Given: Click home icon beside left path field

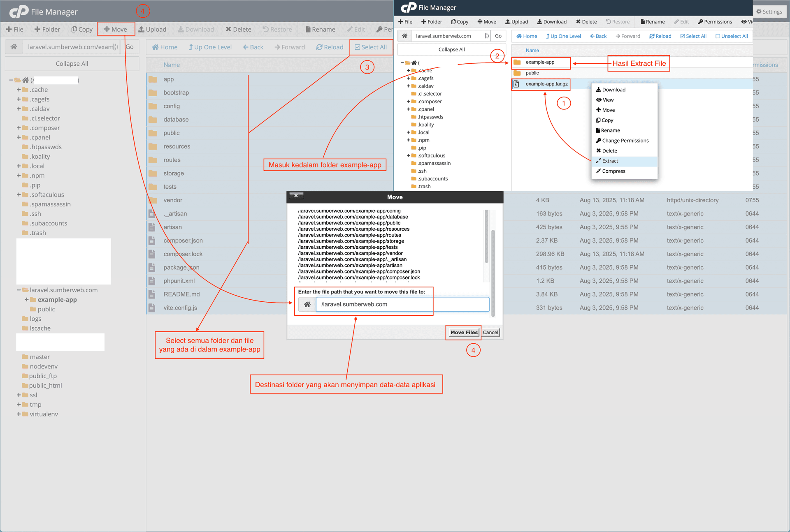Looking at the screenshot, I should coord(14,47).
